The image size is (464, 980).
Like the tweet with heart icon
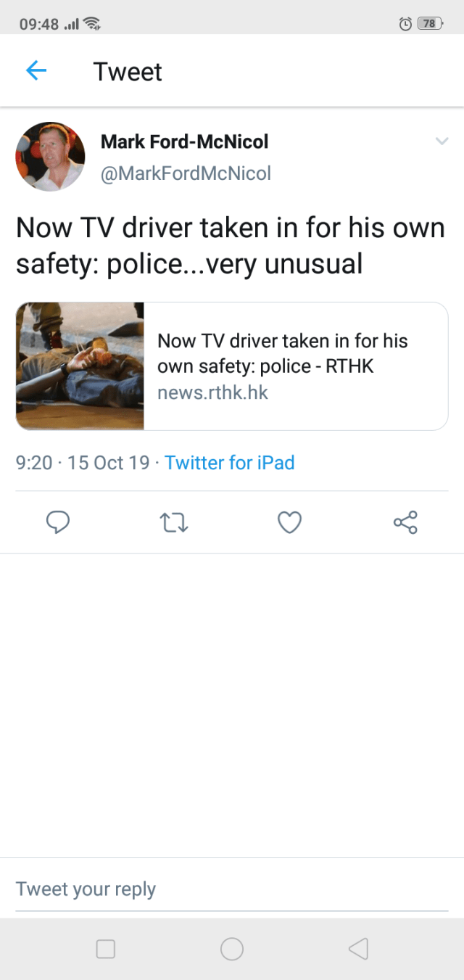(x=289, y=522)
